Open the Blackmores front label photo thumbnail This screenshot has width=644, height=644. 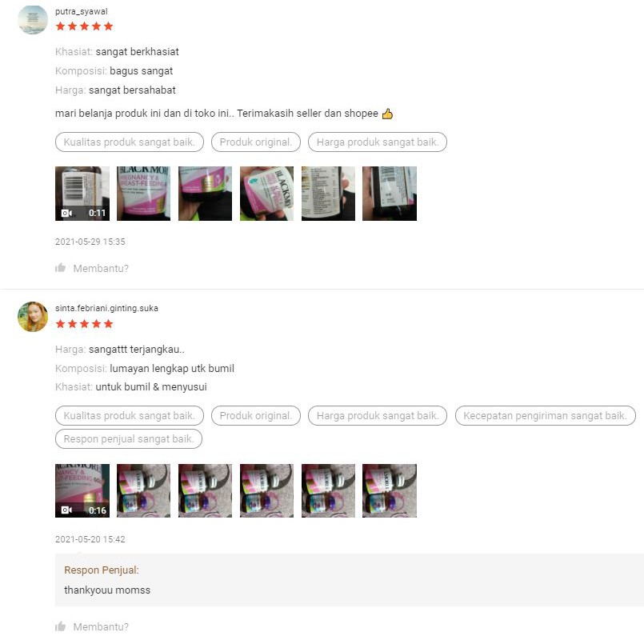point(143,194)
